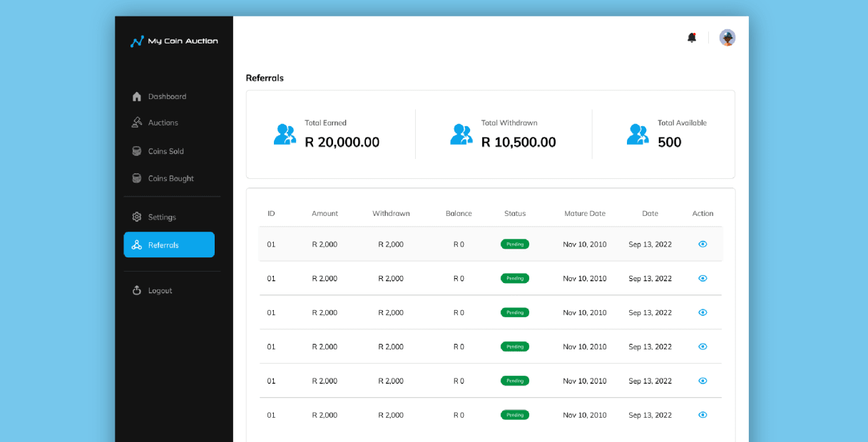Open Settings via the gear icon
868x442 pixels.
click(137, 217)
